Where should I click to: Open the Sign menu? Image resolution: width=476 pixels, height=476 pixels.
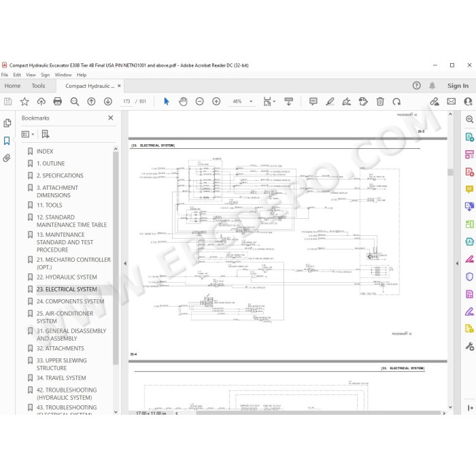click(46, 75)
